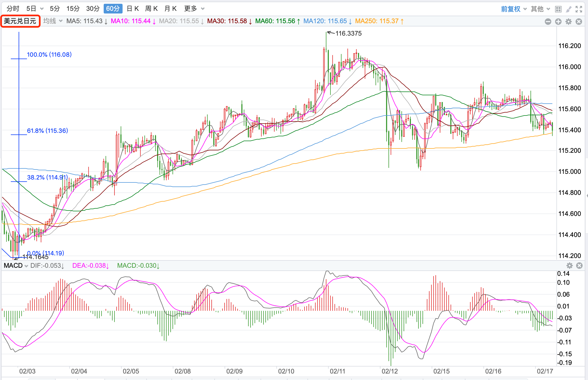Switch to the 15分 timeframe tab
Image resolution: width=588 pixels, height=380 pixels.
[x=73, y=9]
